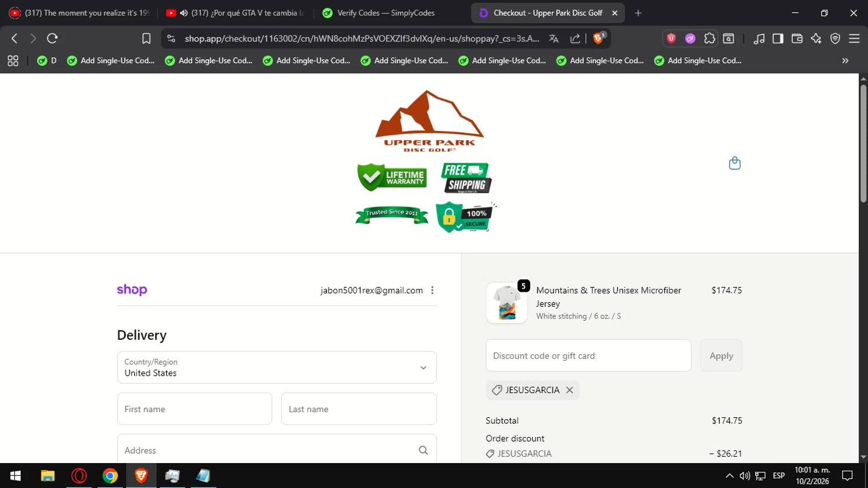The image size is (868, 488).
Task: Click the jersey product thumbnail
Action: [506, 303]
